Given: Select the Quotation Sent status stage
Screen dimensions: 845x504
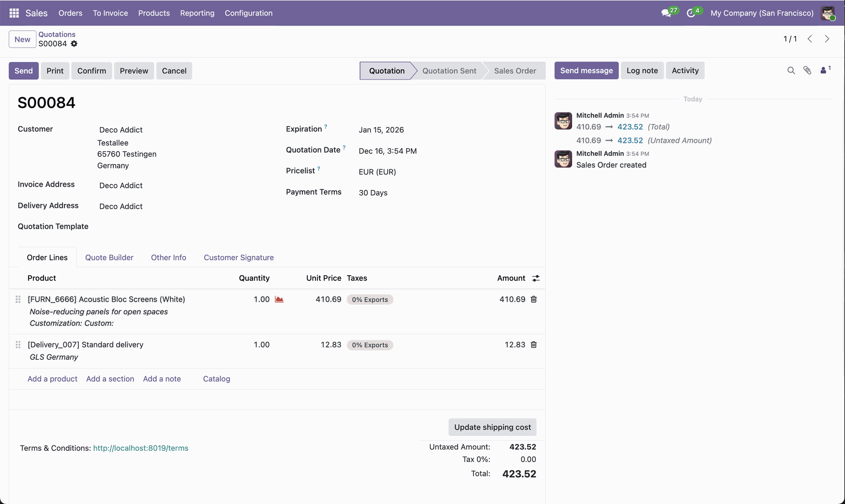Looking at the screenshot, I should (449, 71).
